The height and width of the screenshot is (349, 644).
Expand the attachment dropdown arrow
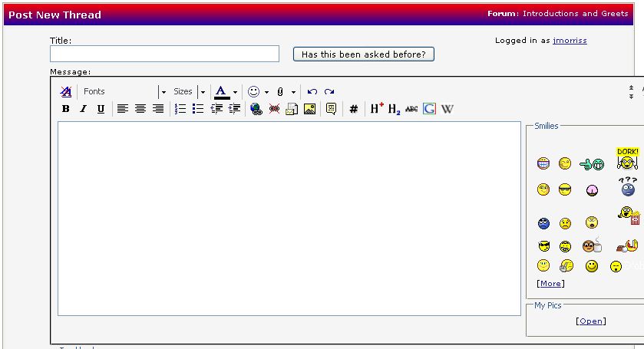point(293,92)
